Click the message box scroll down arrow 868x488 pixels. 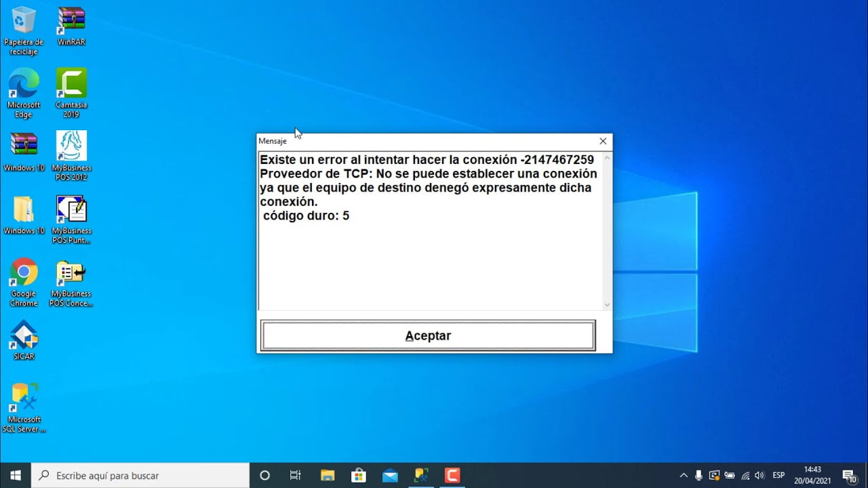coord(607,305)
